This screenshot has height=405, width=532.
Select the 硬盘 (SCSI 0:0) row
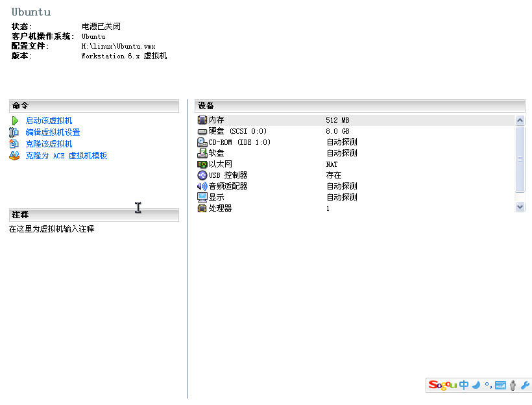pyautogui.click(x=356, y=131)
